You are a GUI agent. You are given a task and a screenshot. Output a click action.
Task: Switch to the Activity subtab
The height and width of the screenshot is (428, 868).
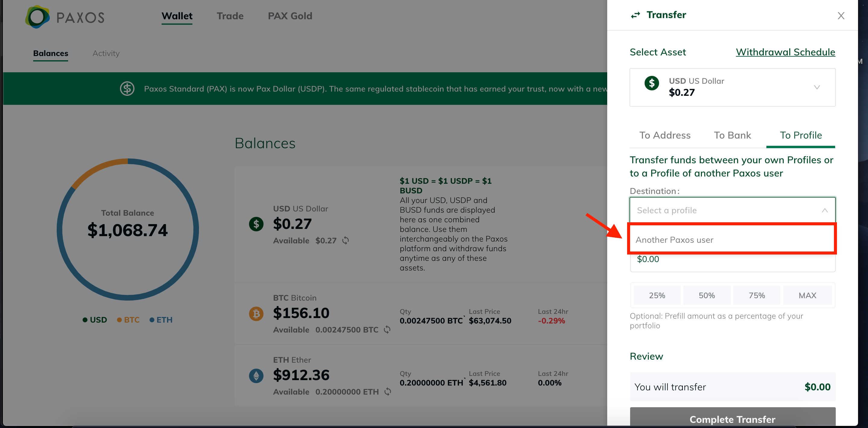click(106, 54)
